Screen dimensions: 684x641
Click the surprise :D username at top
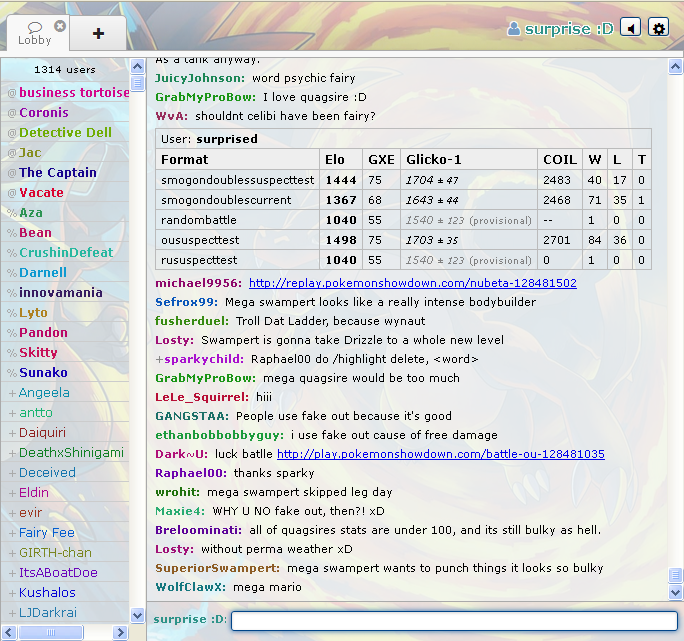[569, 29]
